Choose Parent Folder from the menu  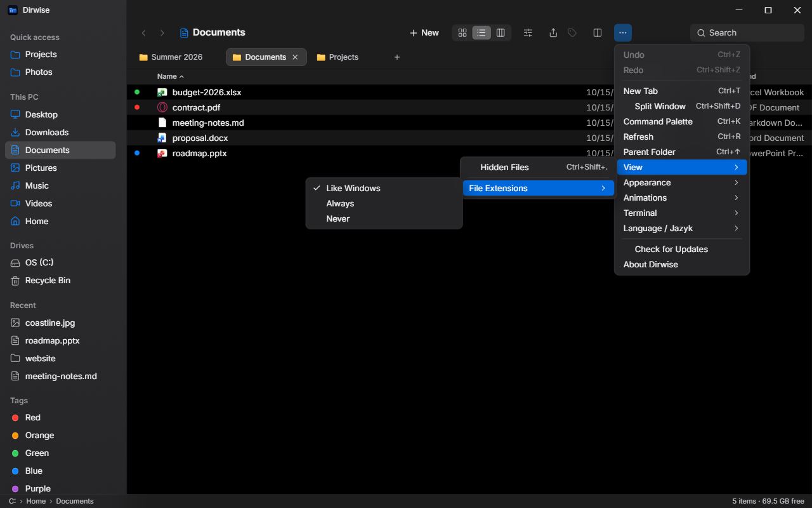[x=682, y=152]
